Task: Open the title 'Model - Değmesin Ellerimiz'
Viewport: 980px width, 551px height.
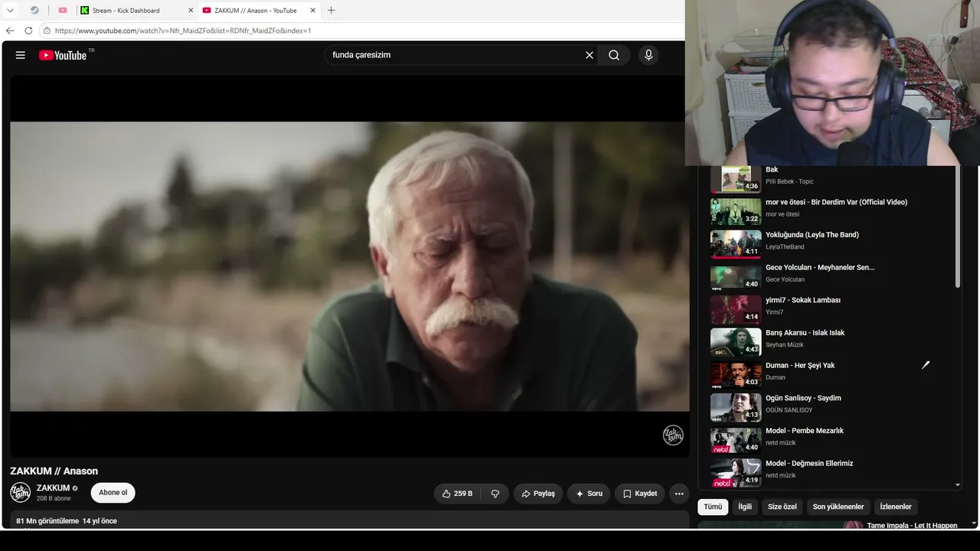Action: click(809, 464)
